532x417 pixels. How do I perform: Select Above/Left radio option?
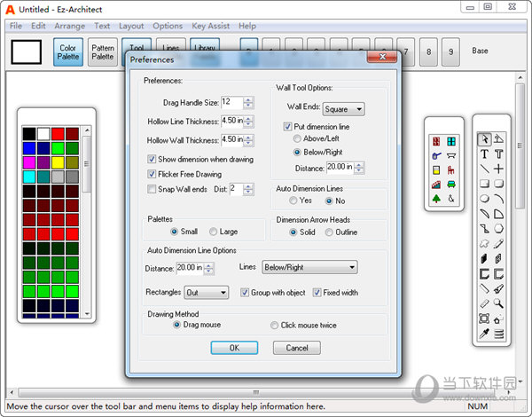(297, 138)
